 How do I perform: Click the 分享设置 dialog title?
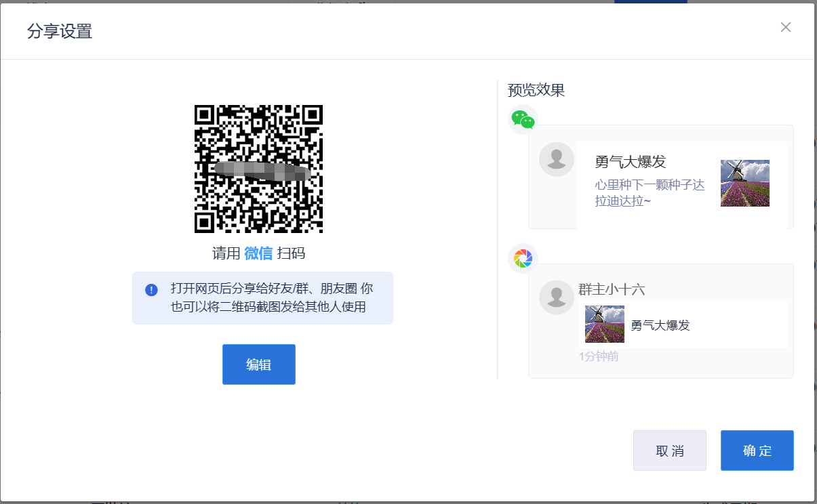(60, 31)
